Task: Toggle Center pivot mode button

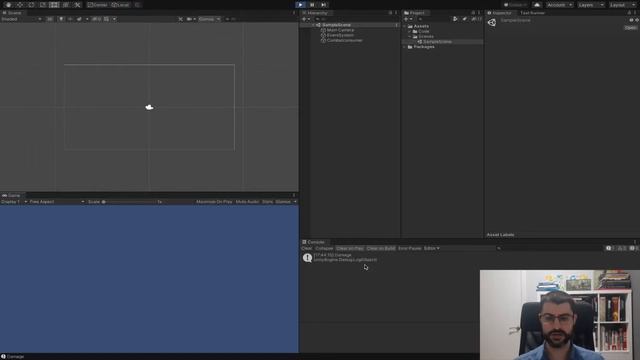Action: click(98, 5)
